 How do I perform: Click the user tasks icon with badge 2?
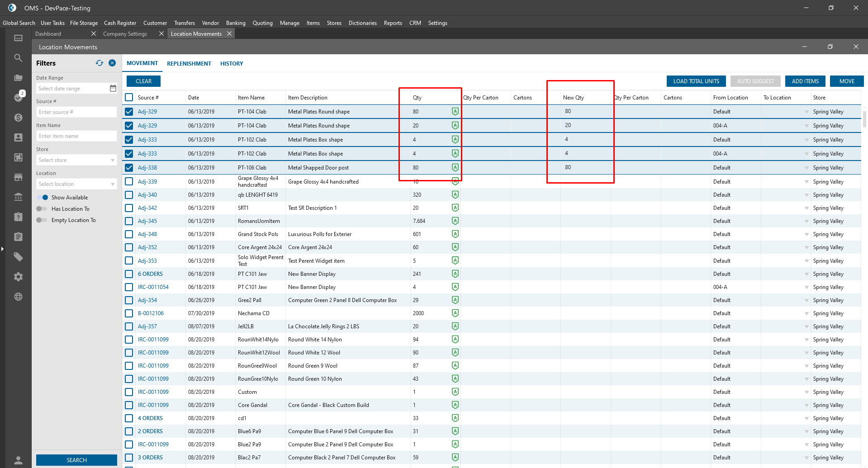tap(18, 97)
